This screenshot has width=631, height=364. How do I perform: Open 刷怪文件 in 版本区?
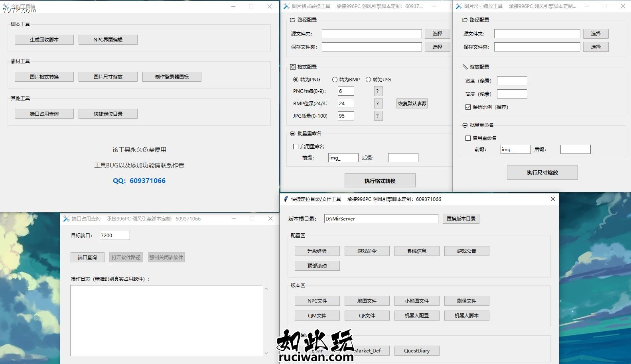(x=467, y=301)
